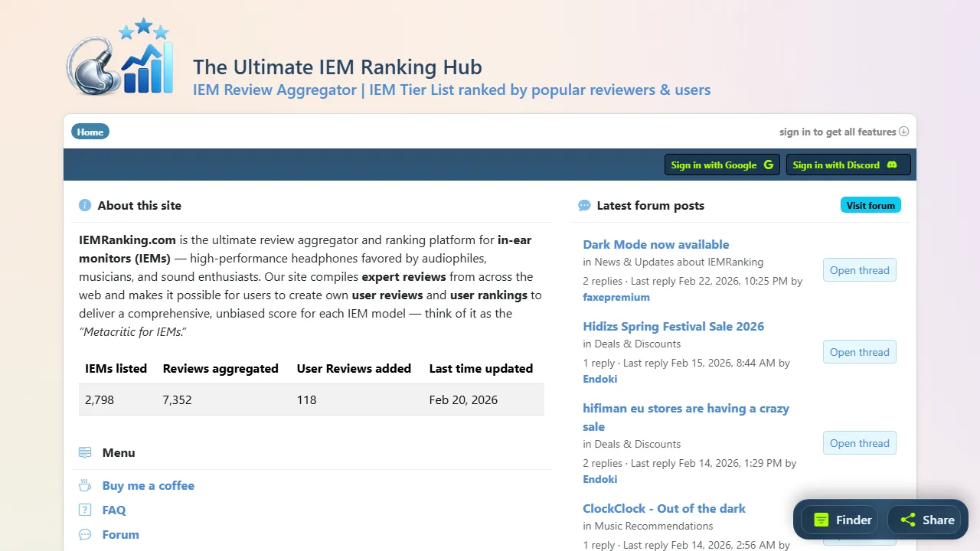Click the Buy me a coffee link
The image size is (980, 551).
pyautogui.click(x=148, y=485)
